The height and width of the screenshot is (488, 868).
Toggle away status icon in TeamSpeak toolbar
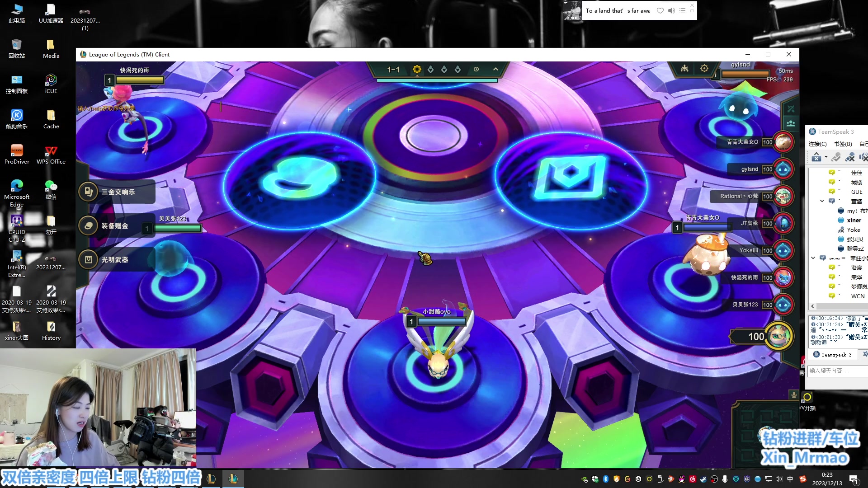[836, 157]
